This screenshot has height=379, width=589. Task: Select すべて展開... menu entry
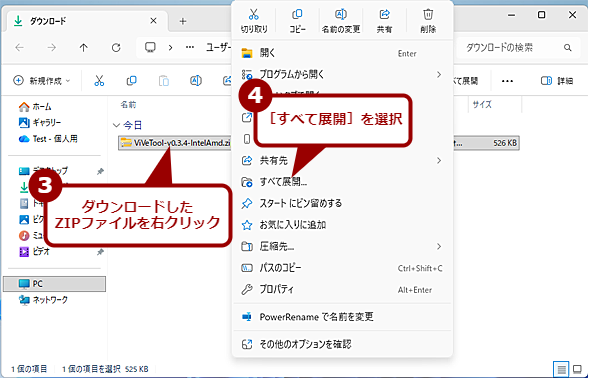pos(342,182)
